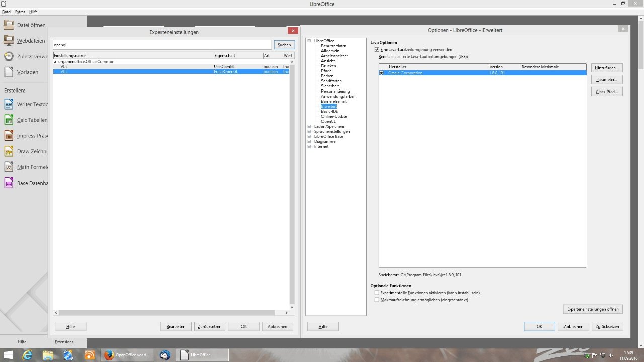Click Zurücksetzen in Experteneinstellungen dialog

pyautogui.click(x=210, y=326)
